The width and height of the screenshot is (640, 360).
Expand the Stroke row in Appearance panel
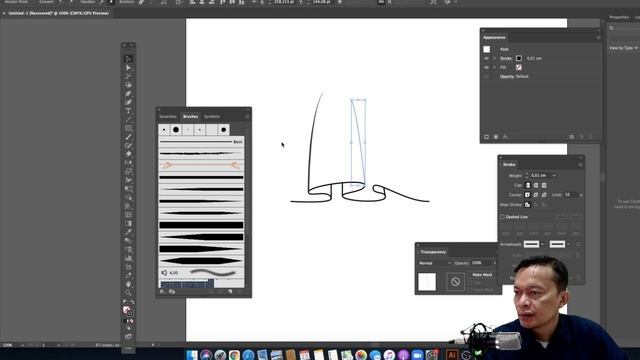tap(494, 58)
